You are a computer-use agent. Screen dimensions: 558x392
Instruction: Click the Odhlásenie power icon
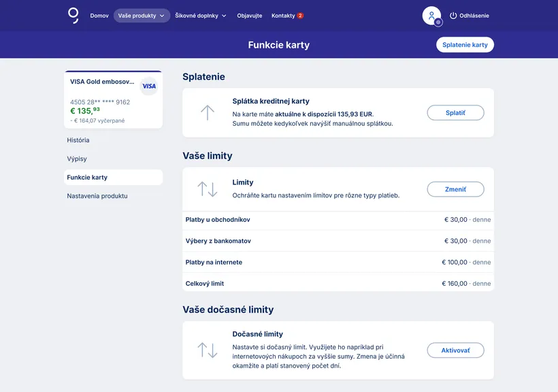454,16
